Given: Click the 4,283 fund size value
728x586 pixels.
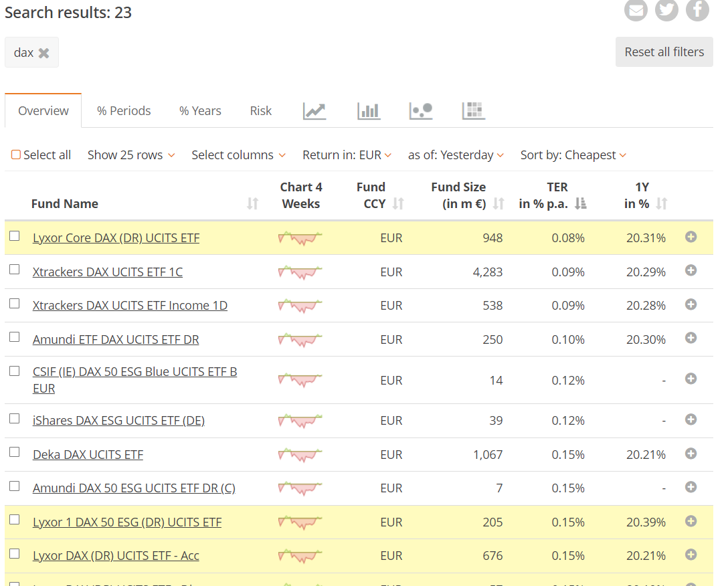Looking at the screenshot, I should (x=488, y=272).
